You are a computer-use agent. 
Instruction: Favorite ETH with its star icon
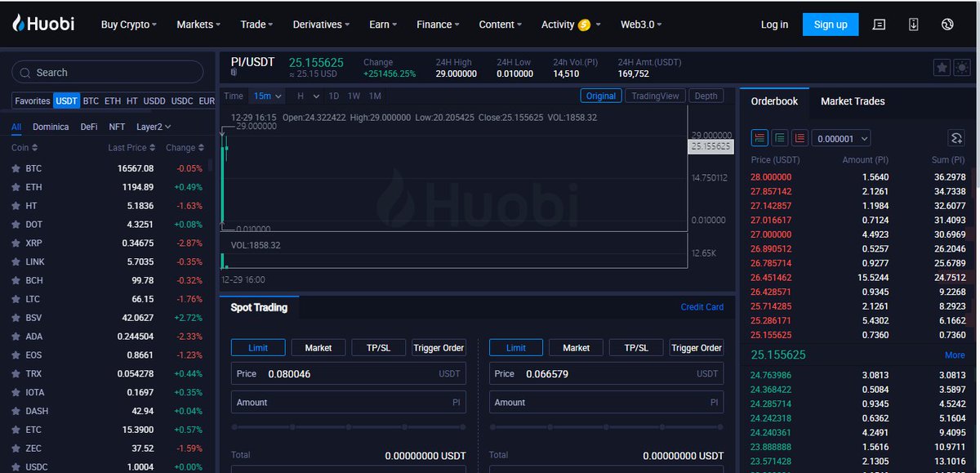coord(16,187)
